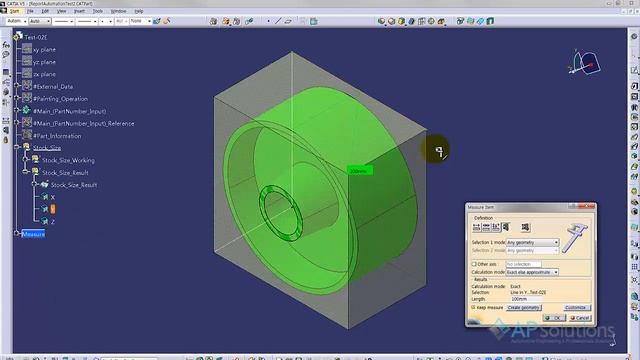Toggle the Keep measure checkbox

pyautogui.click(x=473, y=307)
